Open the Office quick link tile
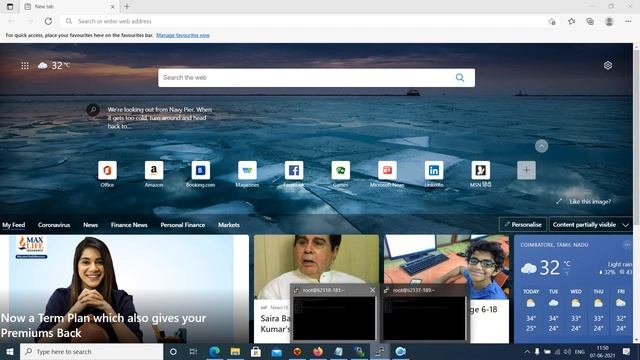640x360 pixels. pyautogui.click(x=107, y=171)
